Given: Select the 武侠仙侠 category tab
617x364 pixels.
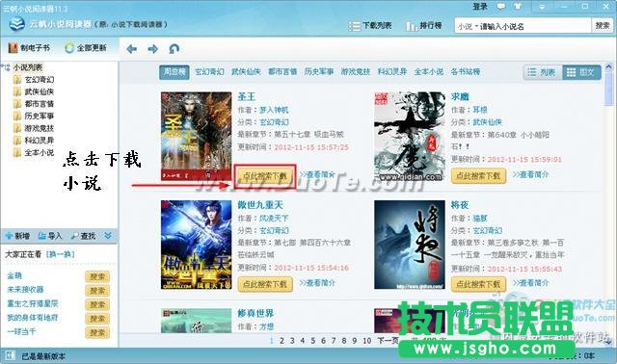Looking at the screenshot, I should (x=246, y=72).
